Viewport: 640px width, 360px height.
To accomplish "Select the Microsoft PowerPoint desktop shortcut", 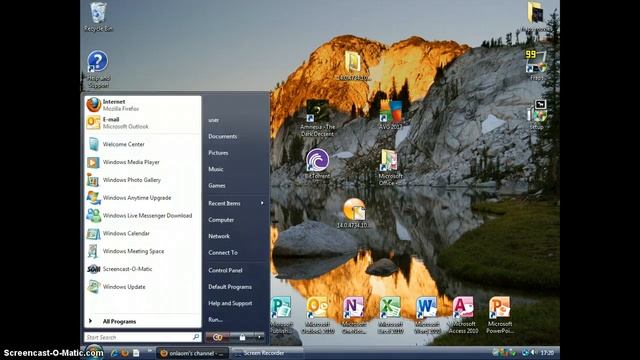I will click(500, 315).
